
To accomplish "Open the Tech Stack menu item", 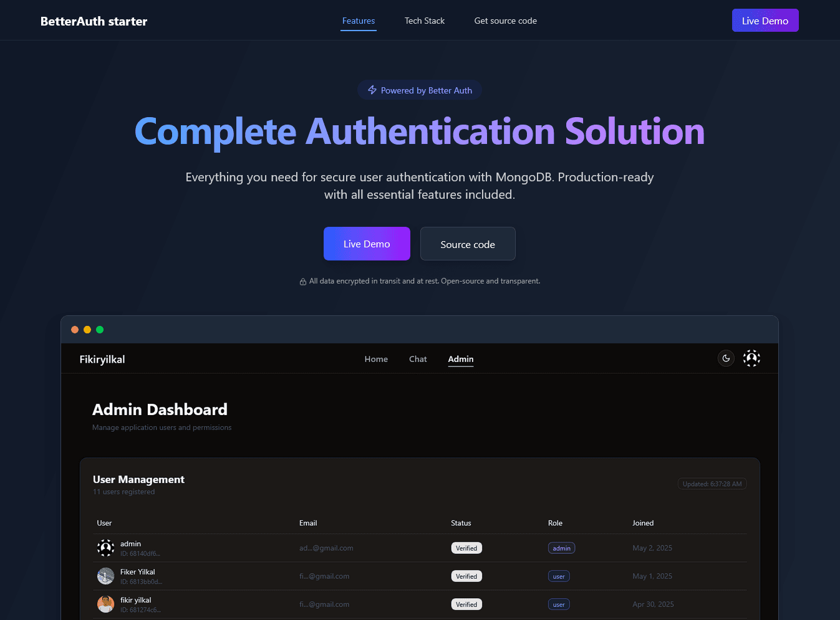I will click(x=424, y=21).
